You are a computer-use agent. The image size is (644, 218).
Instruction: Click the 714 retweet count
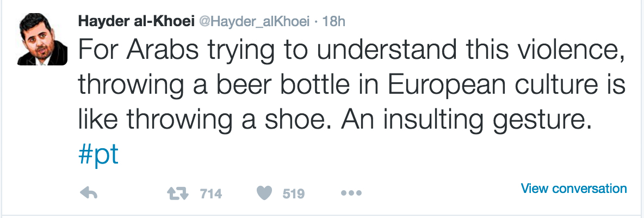point(211,193)
